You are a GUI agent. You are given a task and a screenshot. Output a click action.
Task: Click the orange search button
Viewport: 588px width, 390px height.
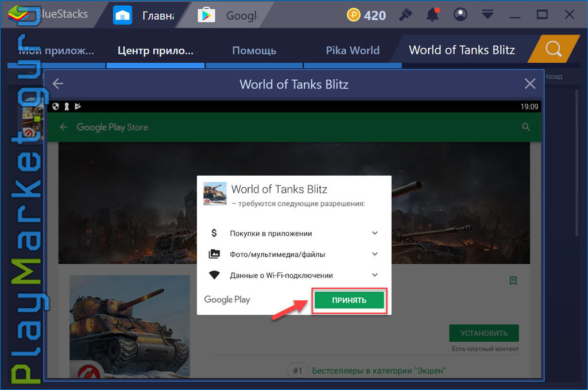coord(554,49)
